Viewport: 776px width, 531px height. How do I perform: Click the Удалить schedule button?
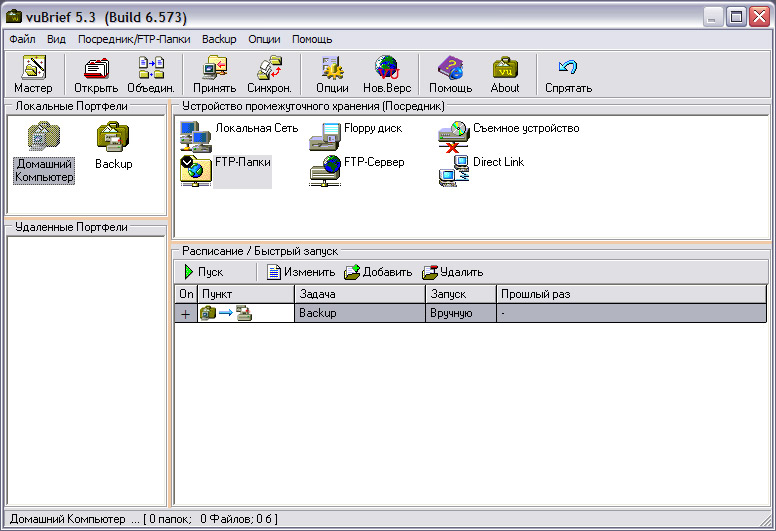pyautogui.click(x=452, y=272)
